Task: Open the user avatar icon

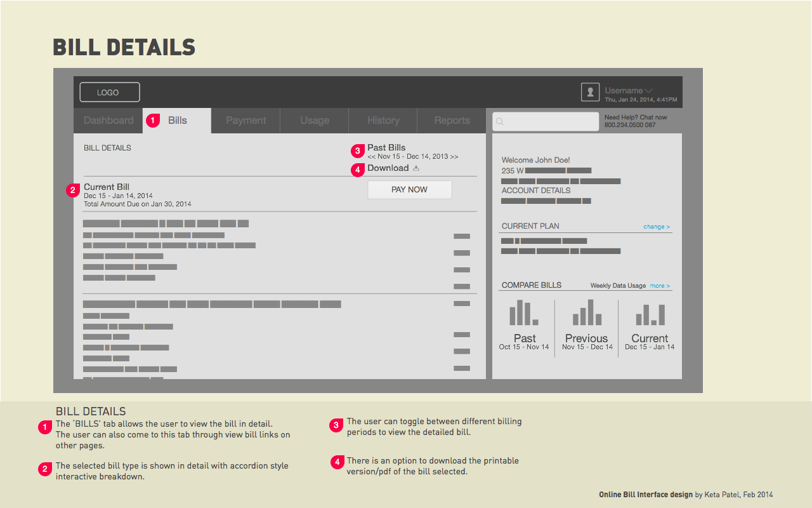Action: tap(590, 92)
